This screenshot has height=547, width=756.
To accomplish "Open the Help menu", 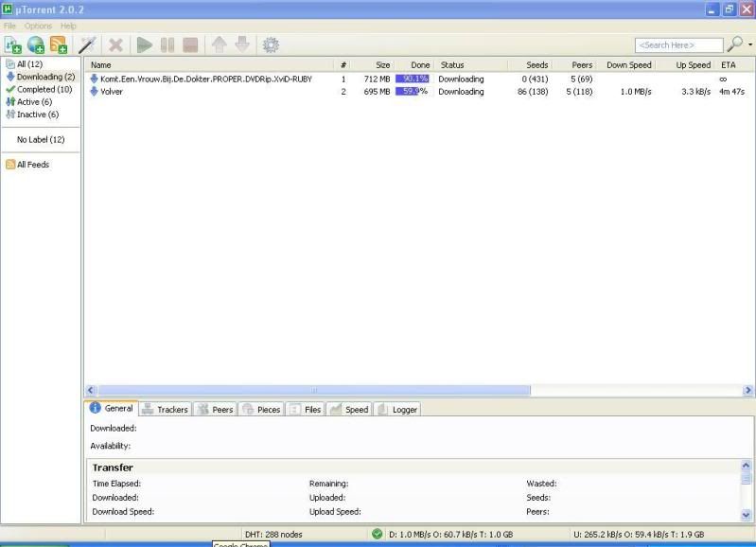I will (x=68, y=26).
